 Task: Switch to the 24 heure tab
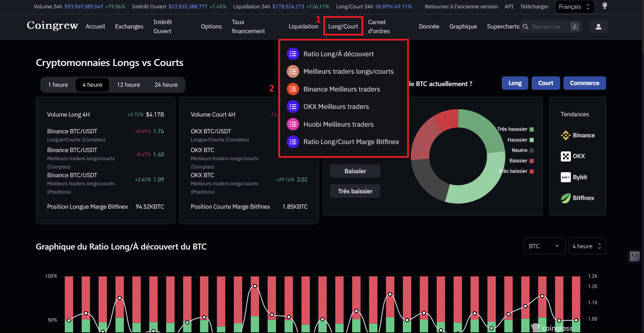[166, 84]
